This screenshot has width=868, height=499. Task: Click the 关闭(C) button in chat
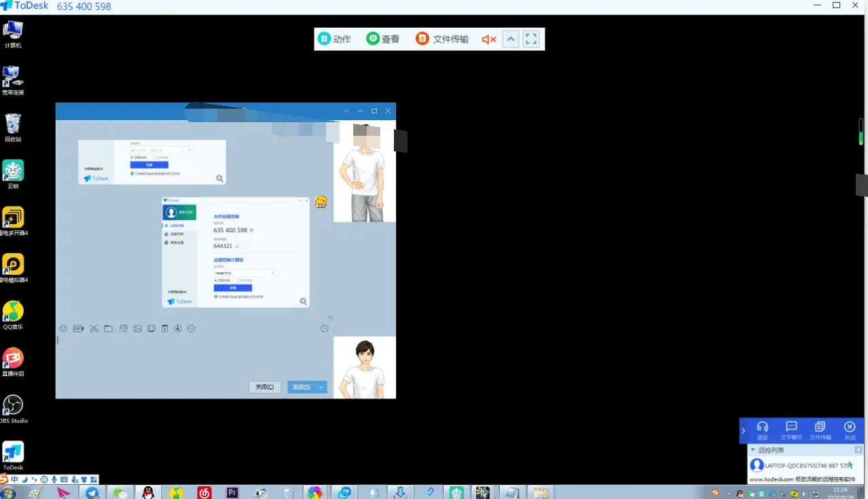(x=265, y=387)
